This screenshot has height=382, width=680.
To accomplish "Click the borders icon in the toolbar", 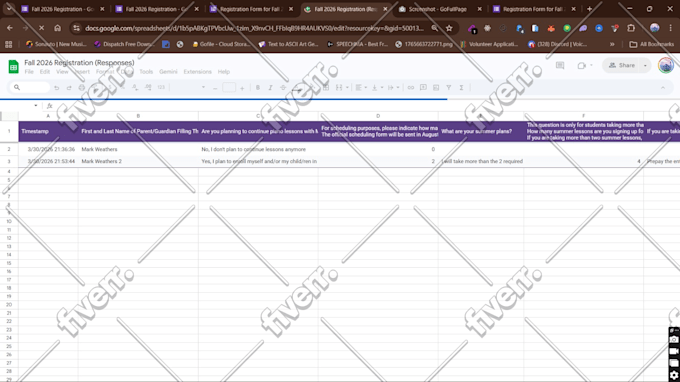I will tap(326, 88).
